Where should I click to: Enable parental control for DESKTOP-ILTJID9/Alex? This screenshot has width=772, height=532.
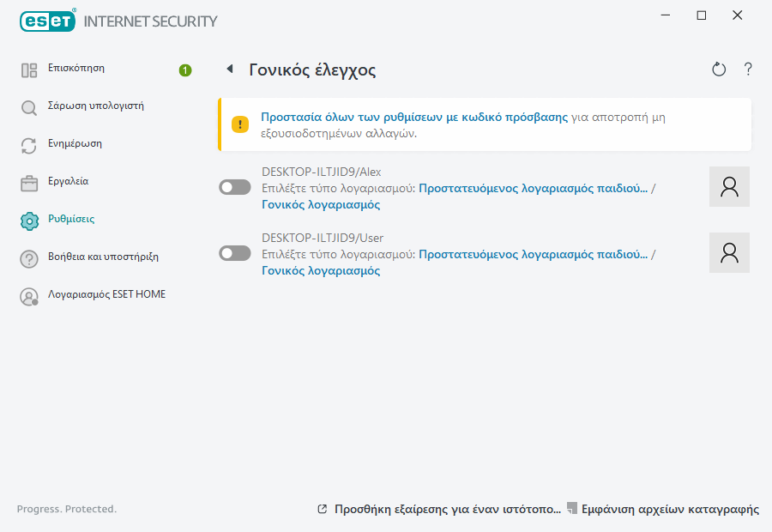[234, 186]
